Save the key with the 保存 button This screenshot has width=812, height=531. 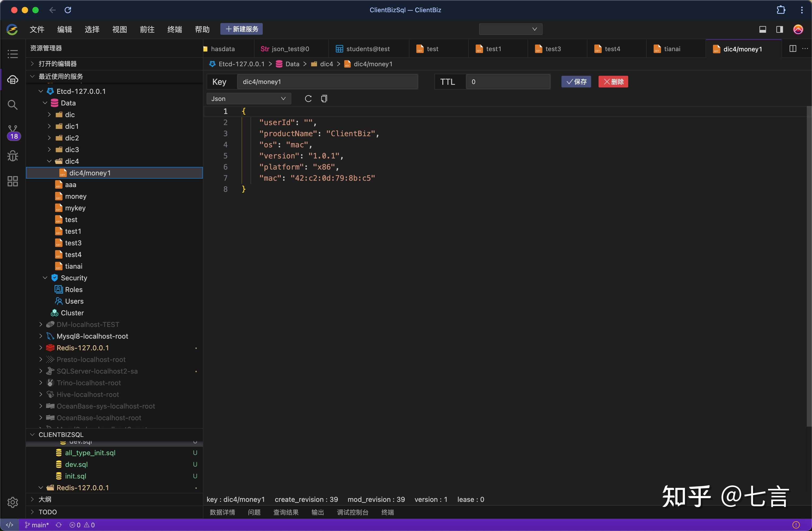click(x=576, y=82)
